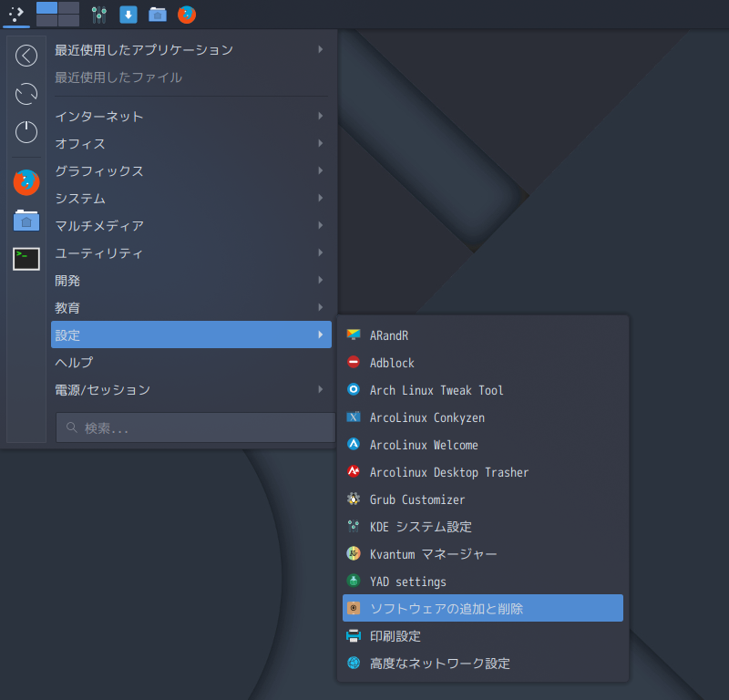The height and width of the screenshot is (700, 729).
Task: Click the blue download arrow icon in the panel
Action: click(x=128, y=15)
